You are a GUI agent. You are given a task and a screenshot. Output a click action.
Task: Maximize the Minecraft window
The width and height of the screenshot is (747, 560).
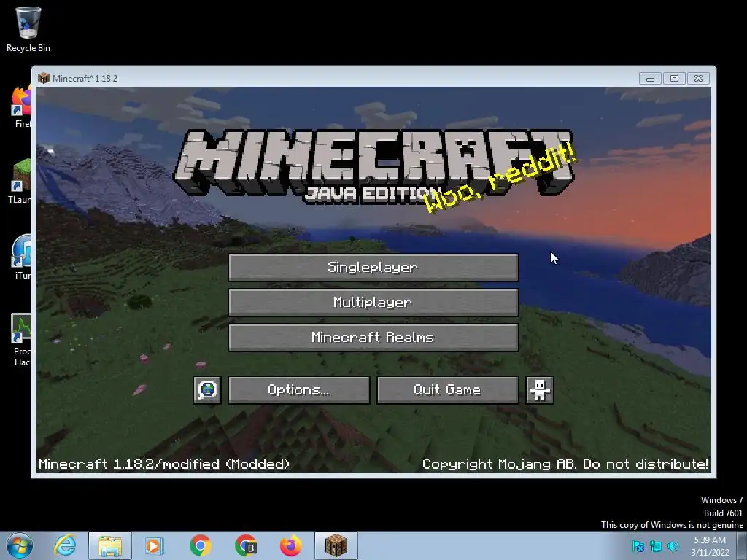tap(673, 78)
